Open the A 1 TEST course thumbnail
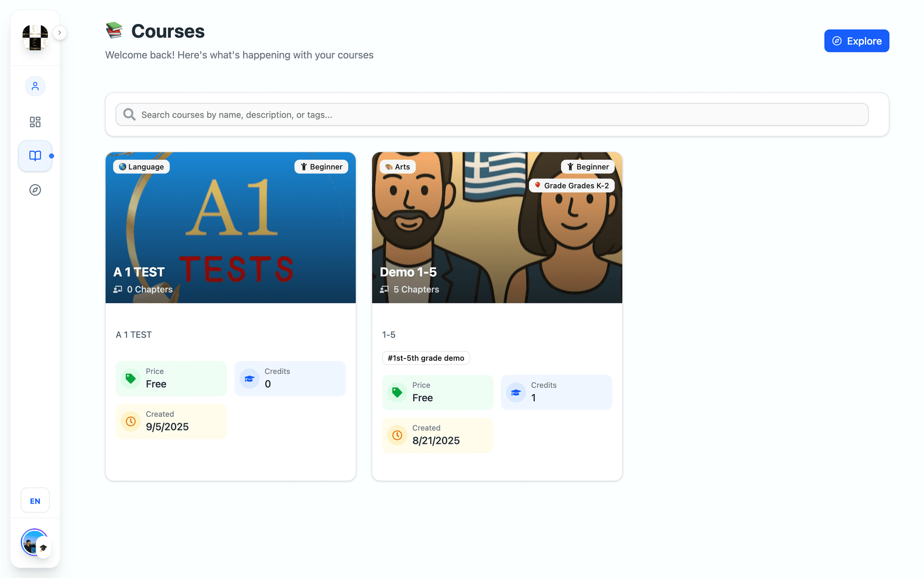 pos(231,228)
